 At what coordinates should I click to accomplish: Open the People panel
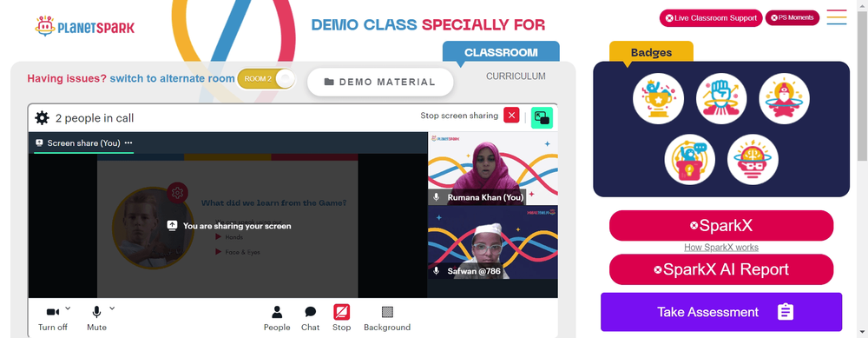click(277, 319)
